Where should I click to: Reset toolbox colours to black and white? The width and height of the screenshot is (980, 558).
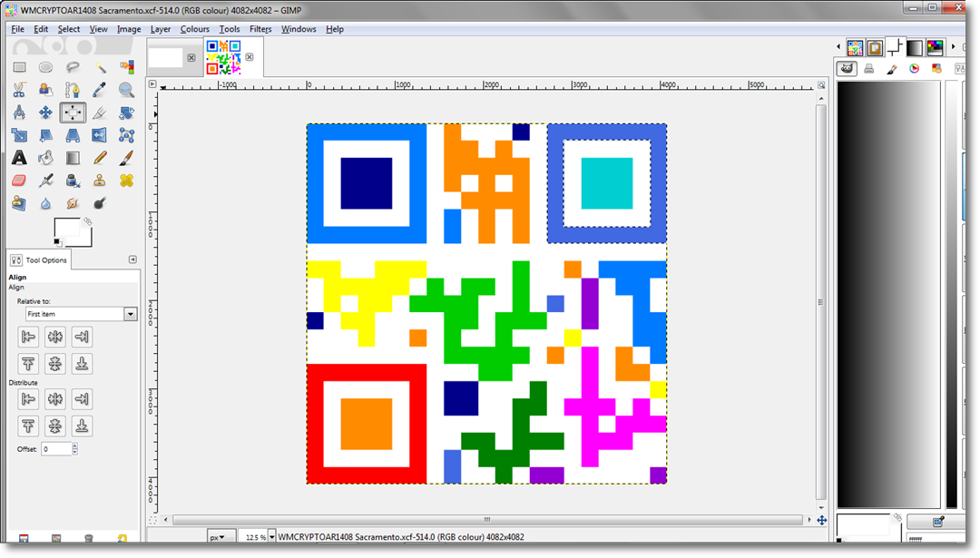point(57,242)
